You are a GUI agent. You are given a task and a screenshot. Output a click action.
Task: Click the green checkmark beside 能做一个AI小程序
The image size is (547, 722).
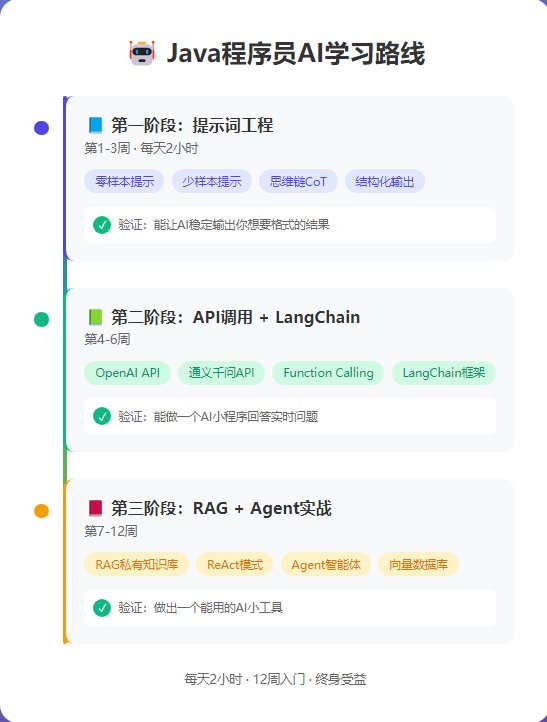(102, 416)
